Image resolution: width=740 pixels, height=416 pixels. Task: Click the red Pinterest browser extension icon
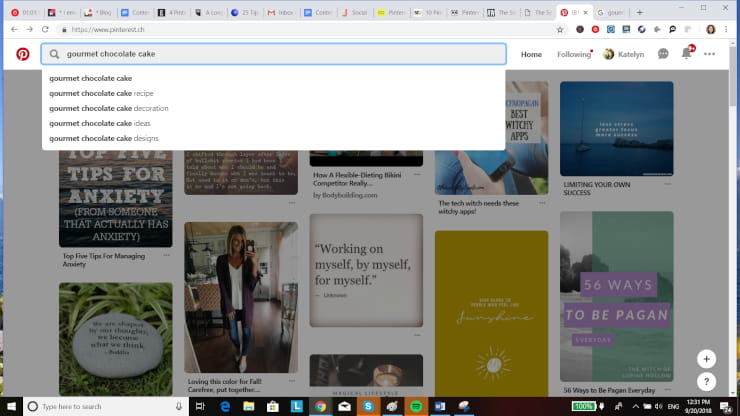[596, 29]
